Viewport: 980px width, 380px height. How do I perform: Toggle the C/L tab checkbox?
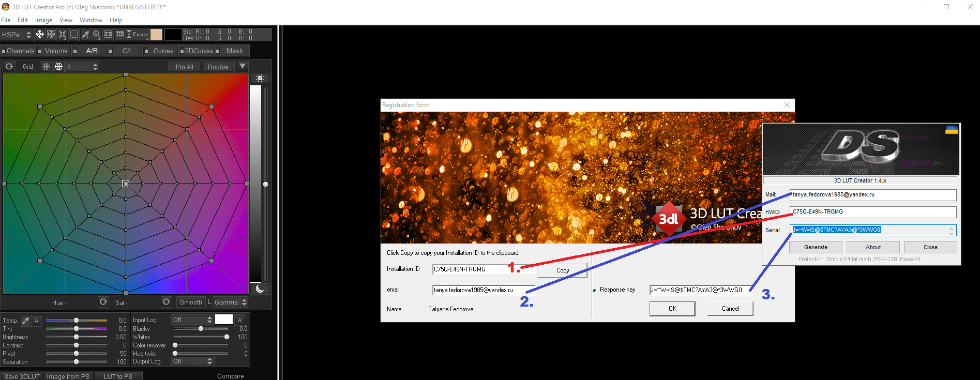(111, 51)
